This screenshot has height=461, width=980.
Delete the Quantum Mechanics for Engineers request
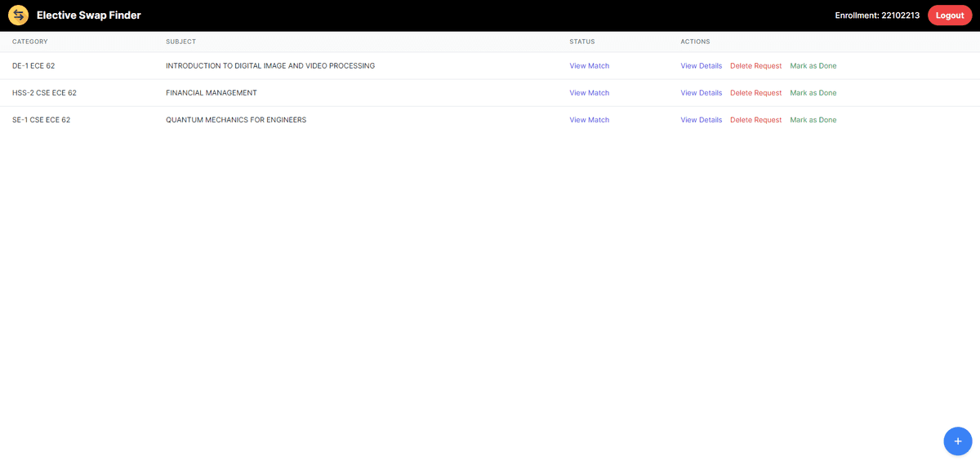(x=755, y=120)
